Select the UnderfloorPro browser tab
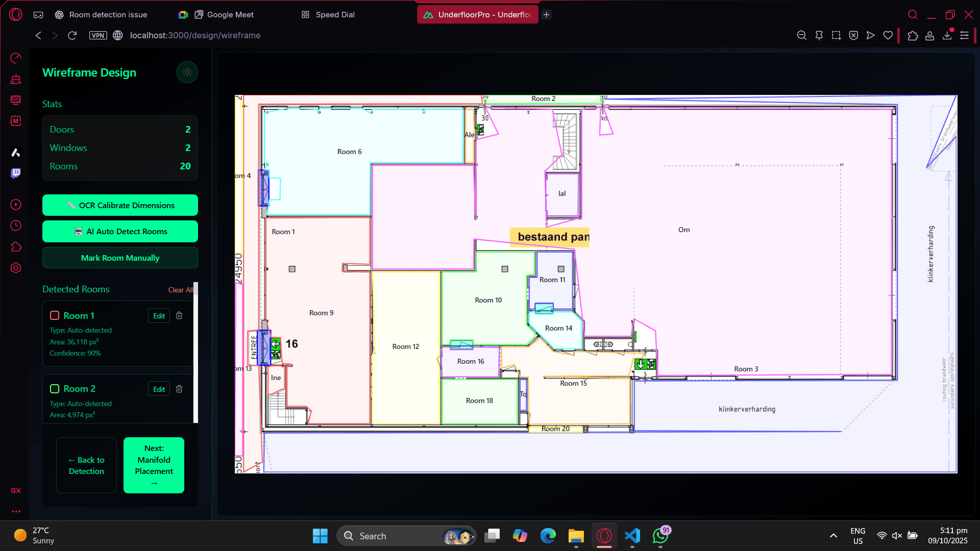Image resolution: width=980 pixels, height=551 pixels. pyautogui.click(x=478, y=15)
